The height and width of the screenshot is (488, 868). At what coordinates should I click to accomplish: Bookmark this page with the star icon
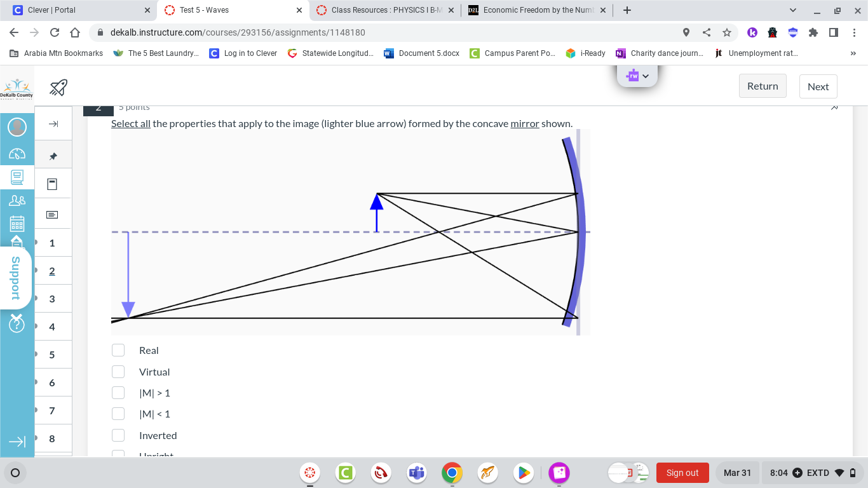click(x=728, y=32)
